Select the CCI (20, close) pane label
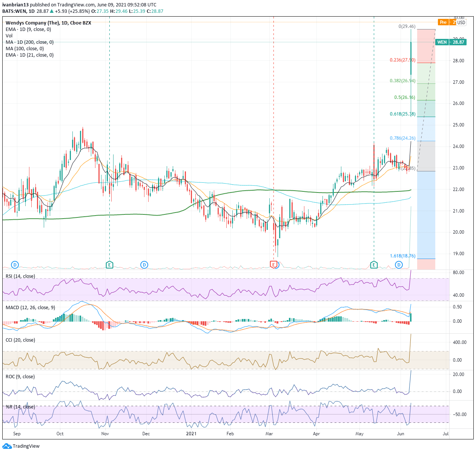 (x=20, y=340)
